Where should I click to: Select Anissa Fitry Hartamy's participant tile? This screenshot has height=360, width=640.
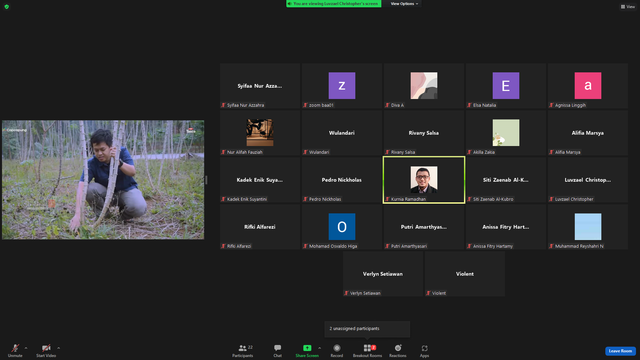506,227
